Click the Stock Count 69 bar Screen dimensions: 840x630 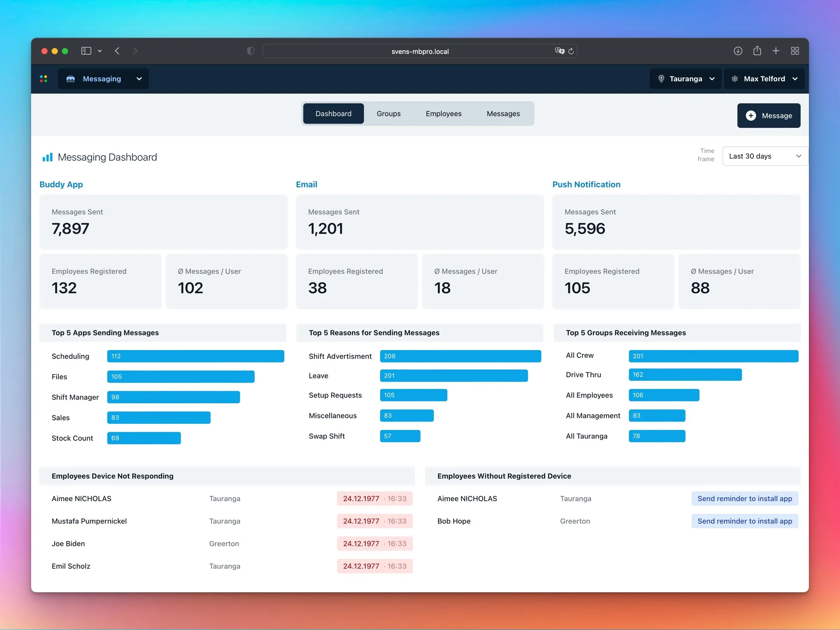coord(144,438)
